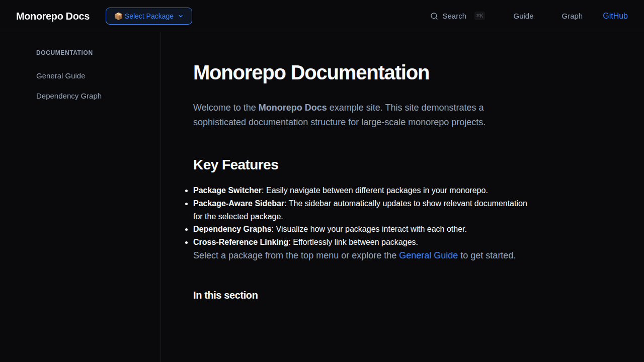Click the In this section heading
644x362 pixels.
(x=225, y=295)
